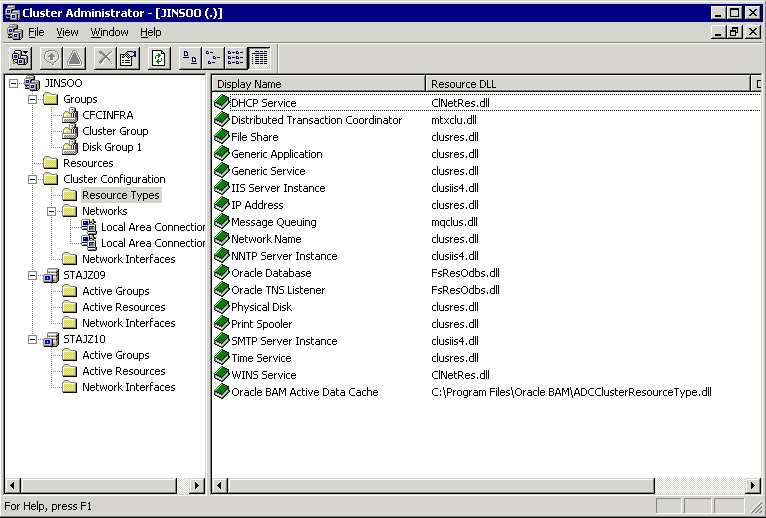Click the CFCINFRA group icon
Viewport: 766px width, 518px height.
tap(70, 115)
